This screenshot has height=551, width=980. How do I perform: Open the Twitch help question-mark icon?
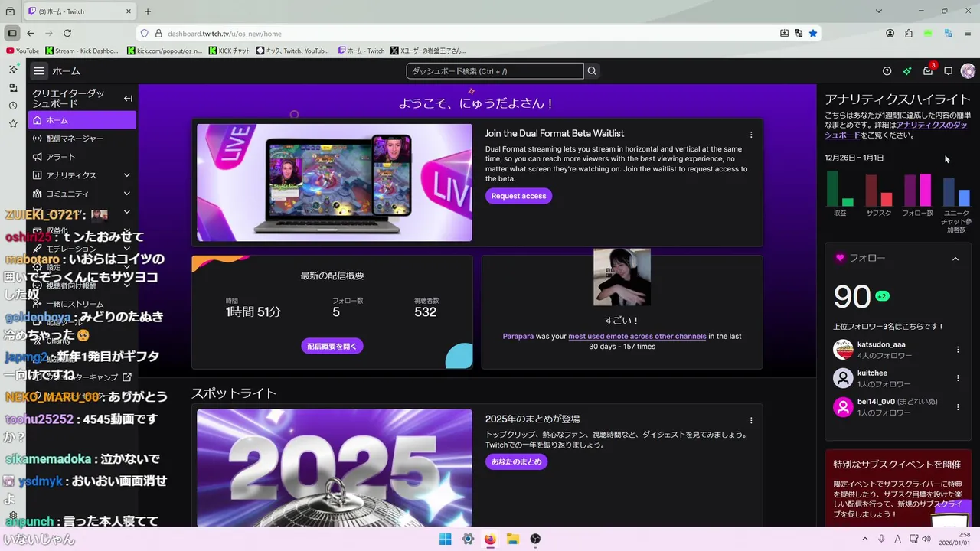[887, 71]
